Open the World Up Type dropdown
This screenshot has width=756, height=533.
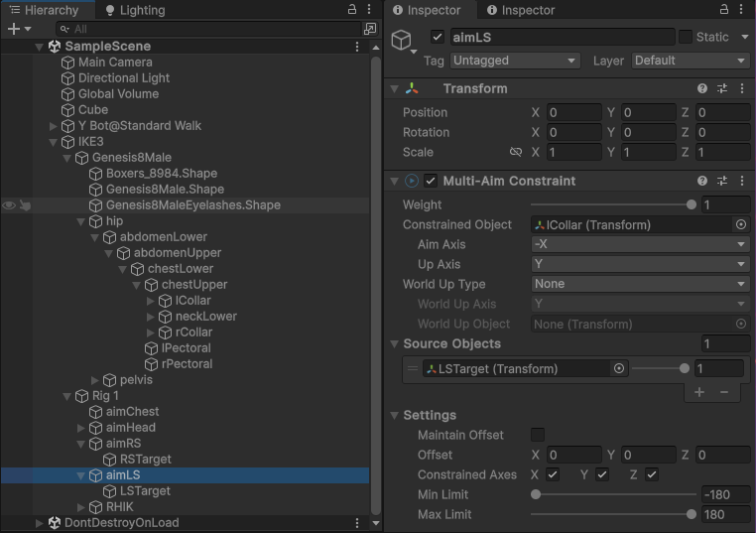pyautogui.click(x=640, y=284)
